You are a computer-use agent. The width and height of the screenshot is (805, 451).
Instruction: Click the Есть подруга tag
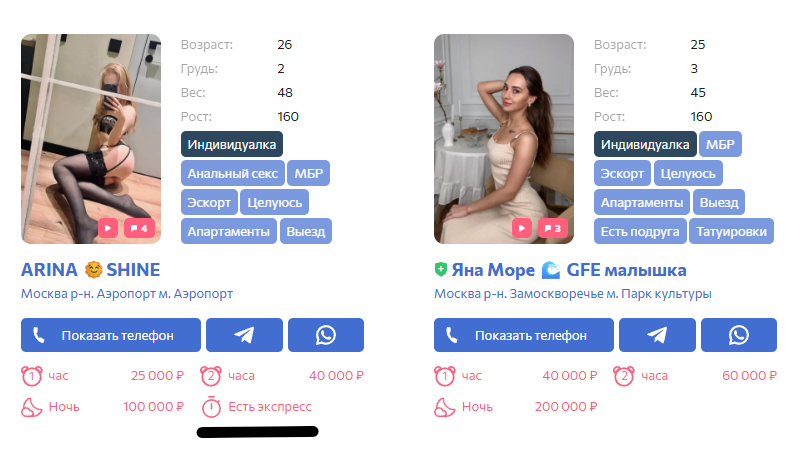640,231
